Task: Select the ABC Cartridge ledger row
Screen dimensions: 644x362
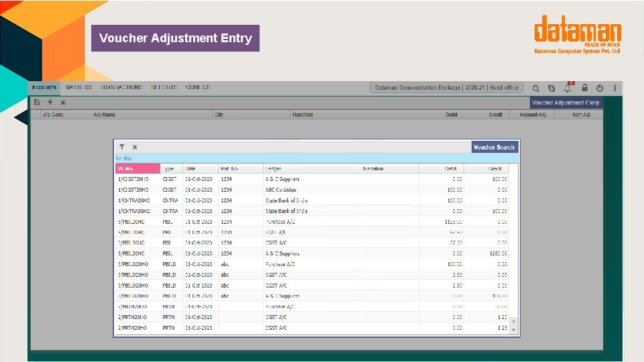Action: (x=312, y=190)
